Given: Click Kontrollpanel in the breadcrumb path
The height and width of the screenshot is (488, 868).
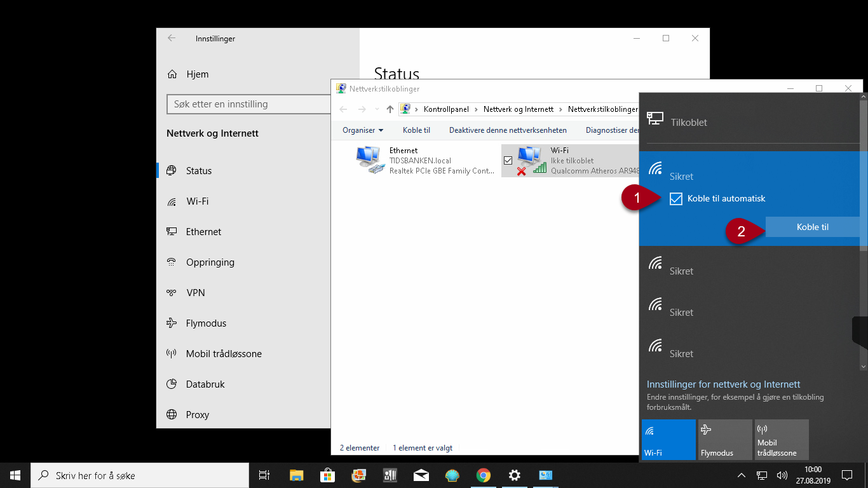Looking at the screenshot, I should coord(446,109).
